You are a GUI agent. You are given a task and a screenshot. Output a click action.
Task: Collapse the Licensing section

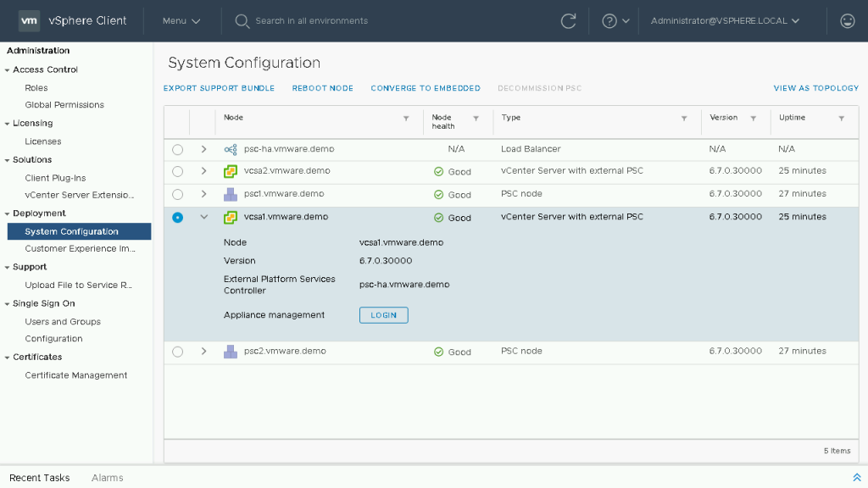(x=7, y=124)
